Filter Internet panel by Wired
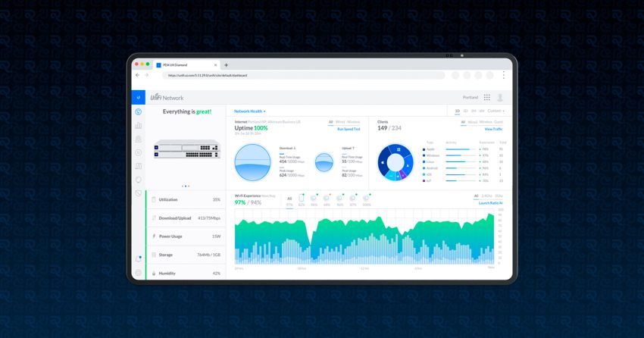This screenshot has width=644, height=338. point(340,122)
